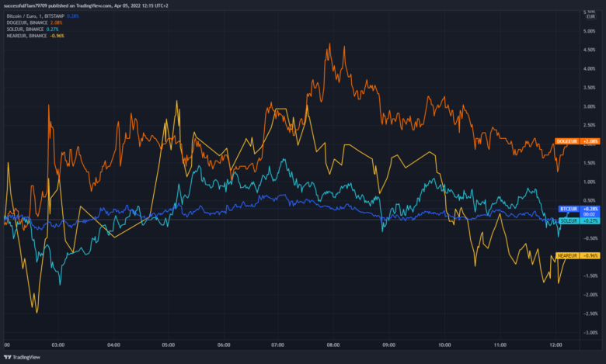Click the TradingView logo icon
Image resolution: width=606 pixels, height=364 pixels.
9,357
